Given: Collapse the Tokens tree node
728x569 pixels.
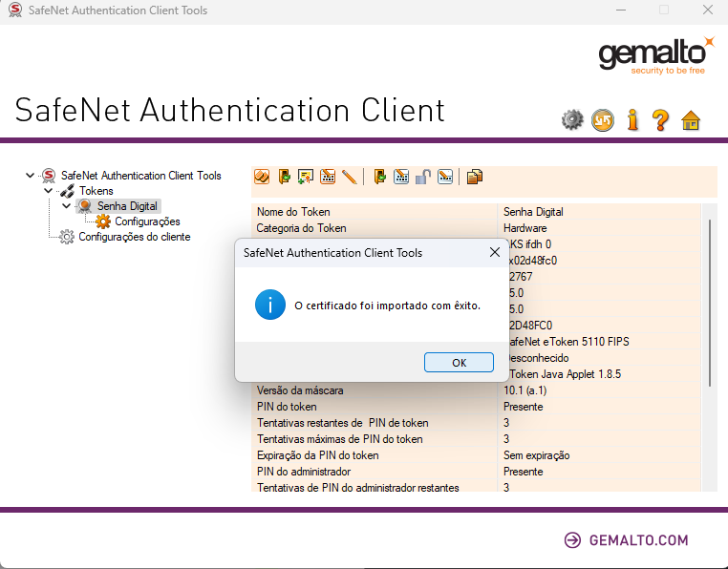Looking at the screenshot, I should (49, 191).
